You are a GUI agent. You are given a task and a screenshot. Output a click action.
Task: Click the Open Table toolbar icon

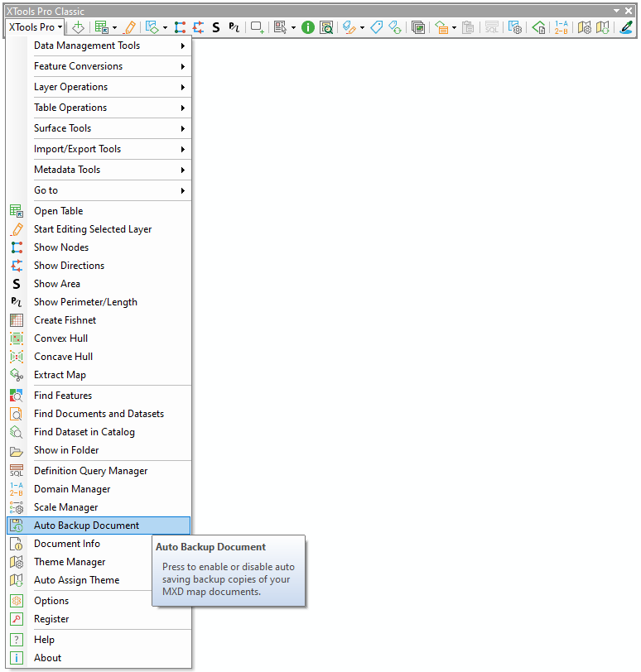click(102, 27)
